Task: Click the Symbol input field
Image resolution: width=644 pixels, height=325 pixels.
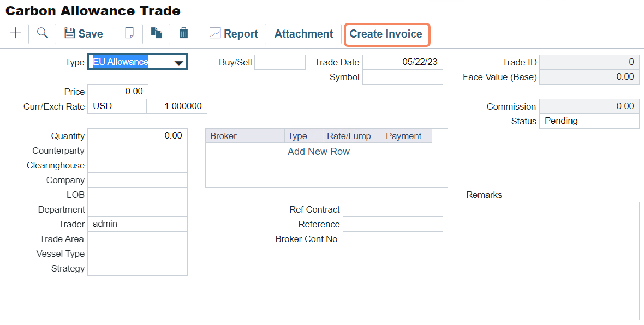Action: click(x=403, y=77)
